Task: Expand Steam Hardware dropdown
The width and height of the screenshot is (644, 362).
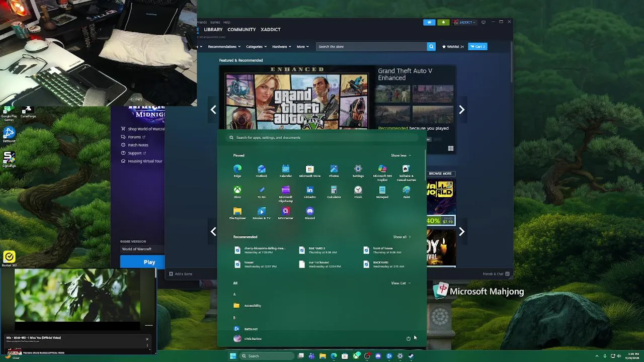Action: tap(281, 47)
